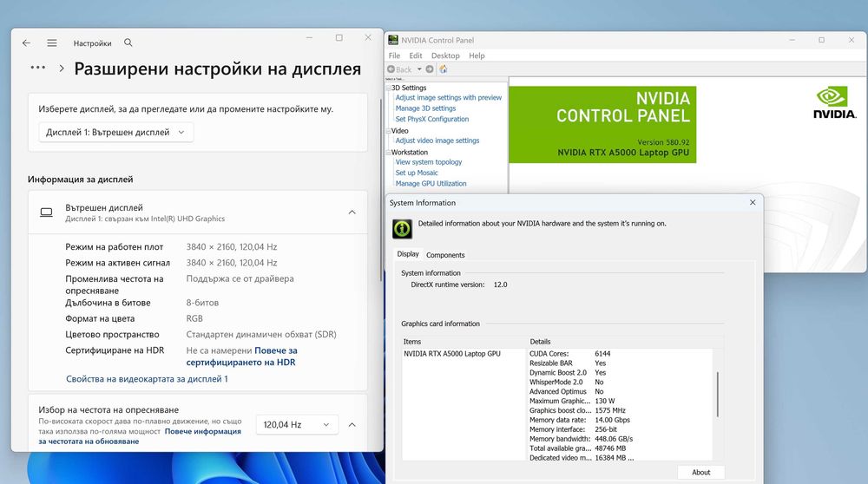This screenshot has height=484, width=868.
Task: Collapse refresh rate selection section
Action: tap(352, 424)
